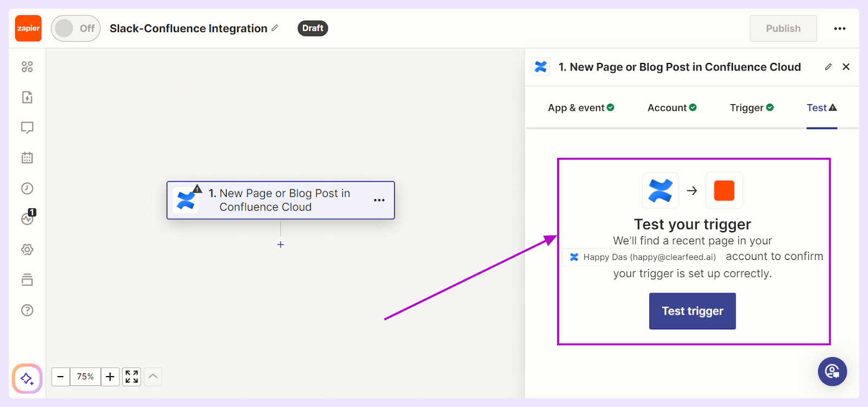Viewport: 868px width, 407px height.
Task: Click the Test trigger button
Action: [x=692, y=311]
